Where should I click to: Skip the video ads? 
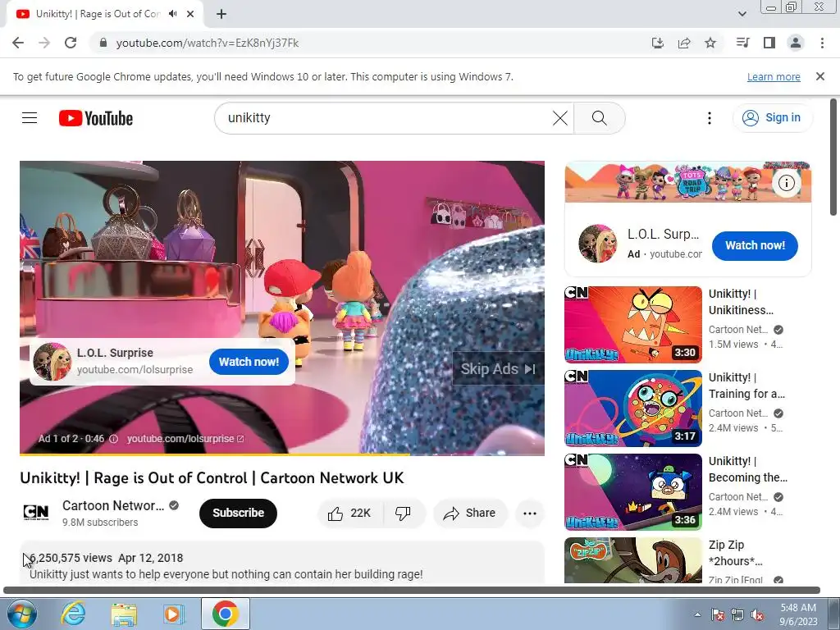point(498,369)
